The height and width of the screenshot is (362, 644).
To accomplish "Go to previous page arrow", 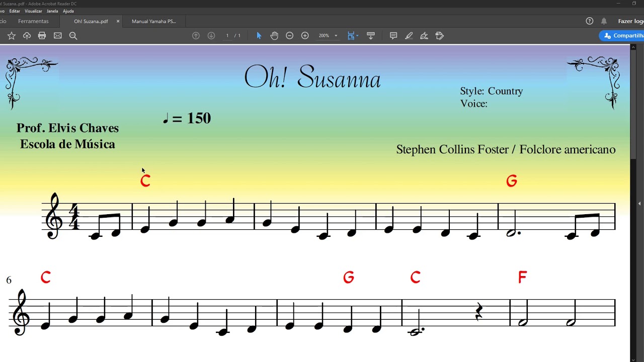I will click(196, 36).
